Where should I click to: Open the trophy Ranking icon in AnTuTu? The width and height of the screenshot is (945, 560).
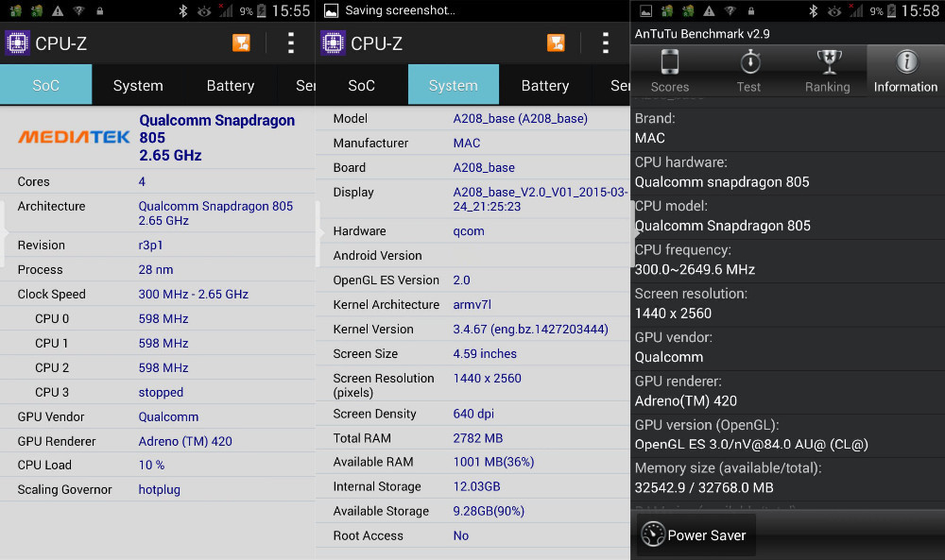[828, 63]
